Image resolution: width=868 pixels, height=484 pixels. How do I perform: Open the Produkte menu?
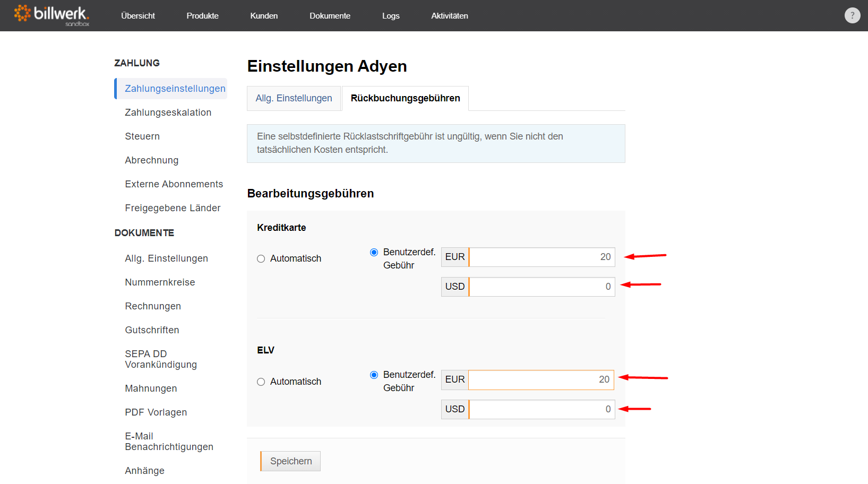click(x=202, y=16)
